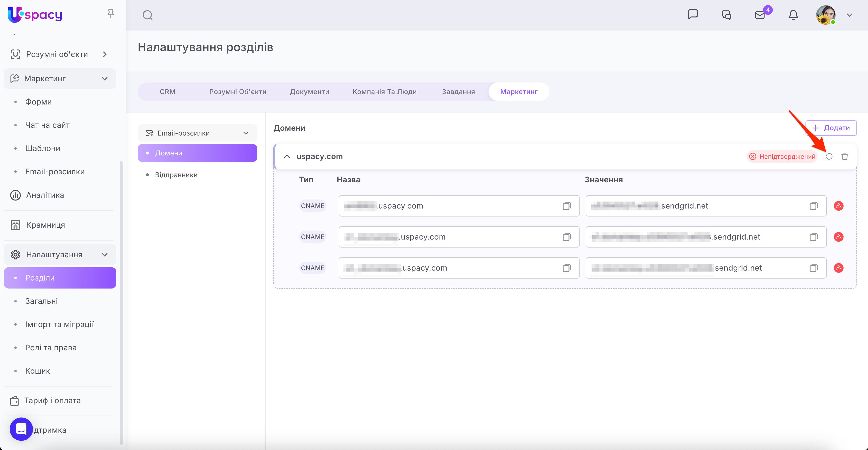Viewport: 868px width, 450px height.
Task: Click the Додати button
Action: [x=831, y=128]
